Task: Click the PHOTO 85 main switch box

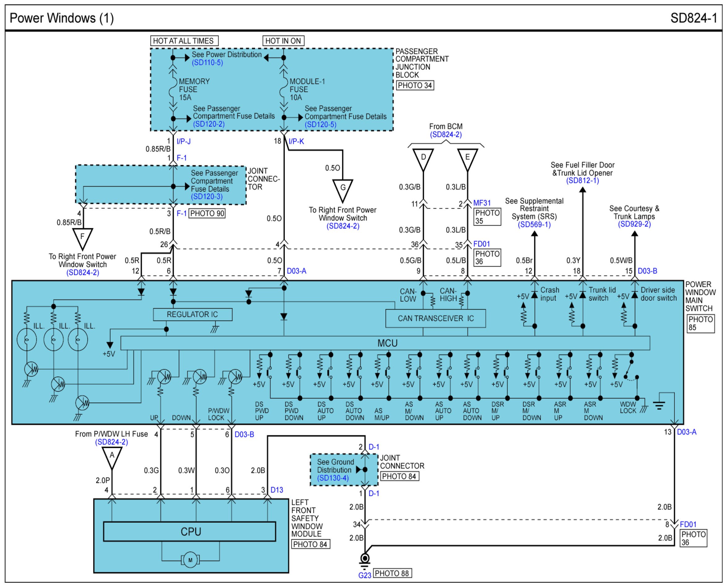Action: [x=700, y=323]
